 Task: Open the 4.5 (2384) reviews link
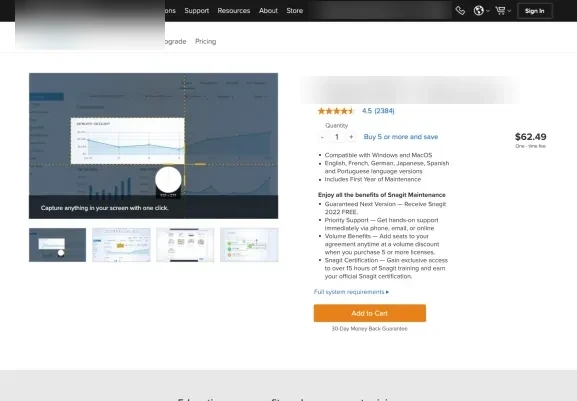pyautogui.click(x=378, y=111)
